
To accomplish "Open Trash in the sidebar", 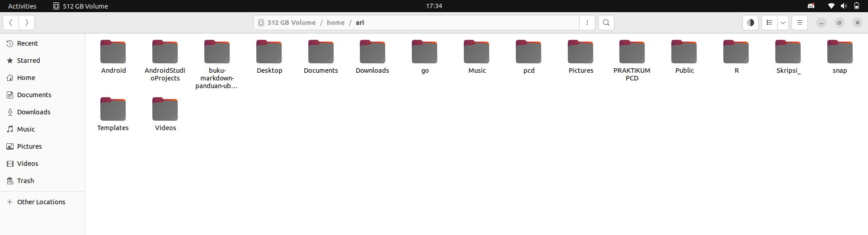I will click(42, 181).
